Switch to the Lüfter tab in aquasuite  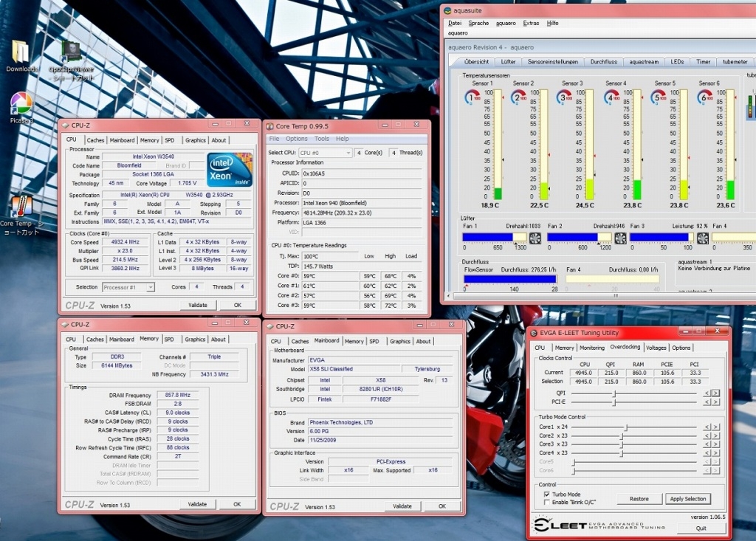(x=508, y=62)
